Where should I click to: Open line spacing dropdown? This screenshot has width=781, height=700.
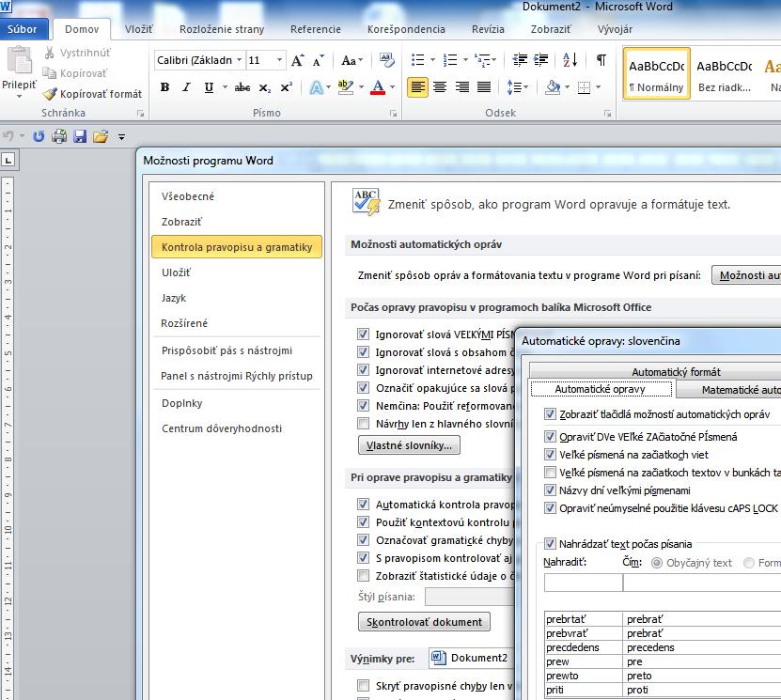(517, 87)
